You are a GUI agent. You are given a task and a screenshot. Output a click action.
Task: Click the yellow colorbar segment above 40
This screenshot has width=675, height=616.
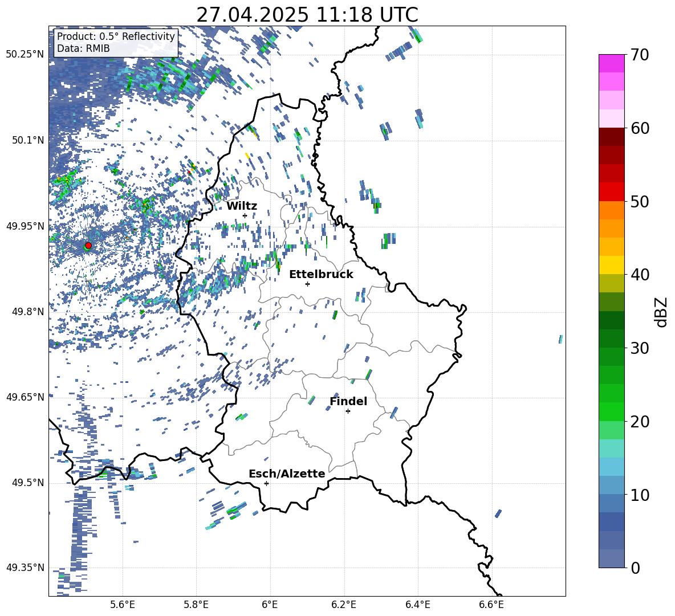tap(612, 265)
